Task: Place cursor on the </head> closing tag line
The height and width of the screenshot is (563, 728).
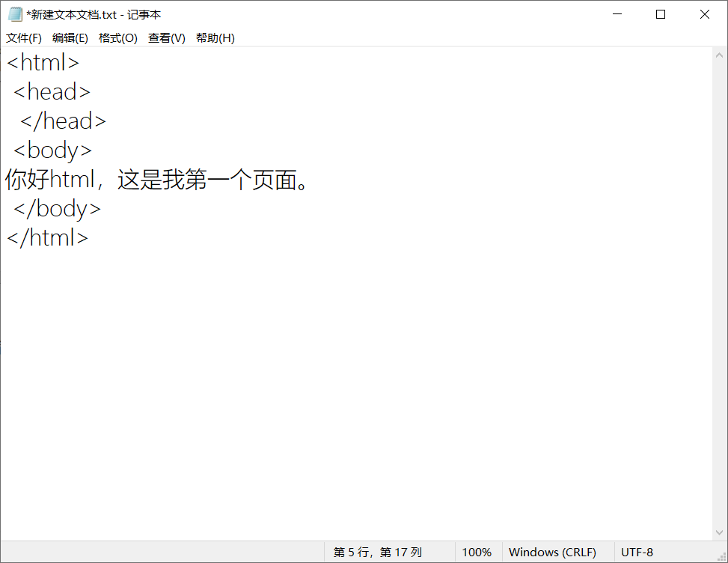Action: [63, 121]
